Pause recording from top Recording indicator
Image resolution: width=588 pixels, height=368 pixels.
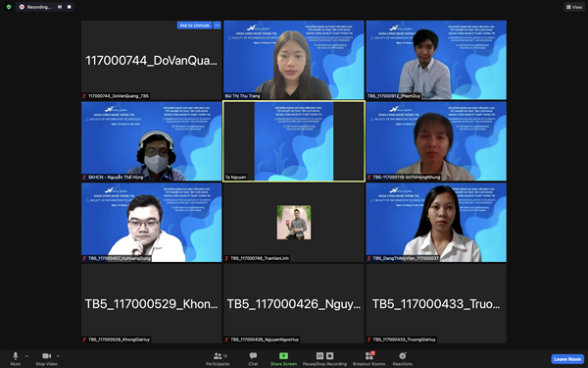click(x=60, y=7)
